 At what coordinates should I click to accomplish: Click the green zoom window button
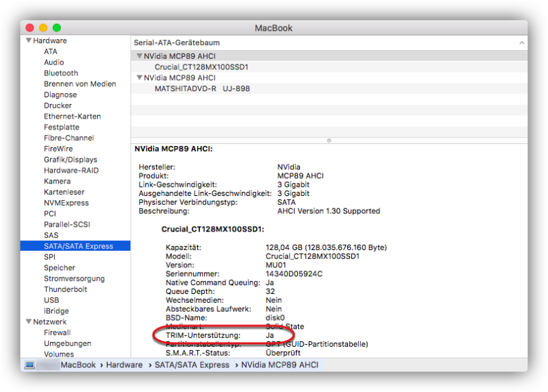click(x=57, y=27)
